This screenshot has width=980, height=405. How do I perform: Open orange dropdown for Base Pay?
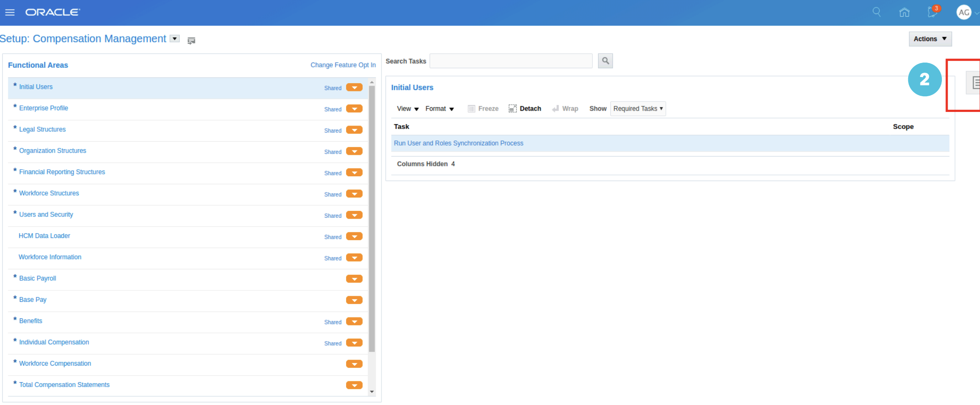pyautogui.click(x=354, y=300)
